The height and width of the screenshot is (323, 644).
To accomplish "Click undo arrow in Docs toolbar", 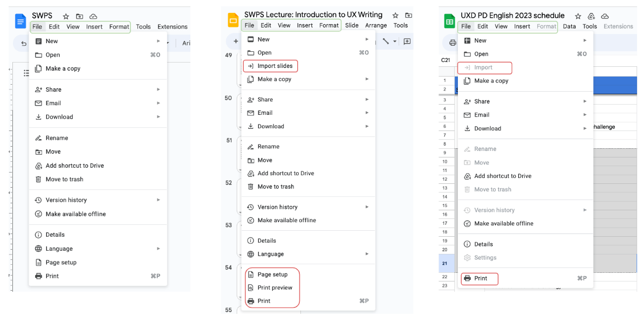I will click(x=24, y=43).
